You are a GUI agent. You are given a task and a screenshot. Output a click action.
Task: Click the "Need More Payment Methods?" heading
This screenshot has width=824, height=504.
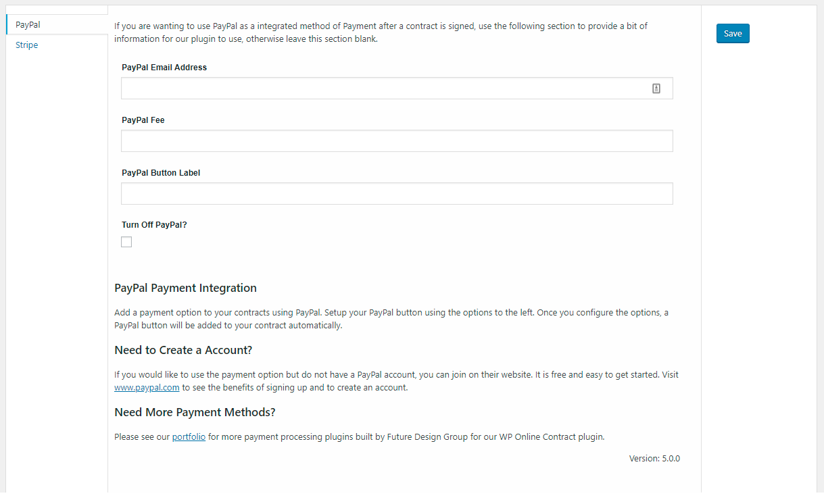tap(195, 412)
